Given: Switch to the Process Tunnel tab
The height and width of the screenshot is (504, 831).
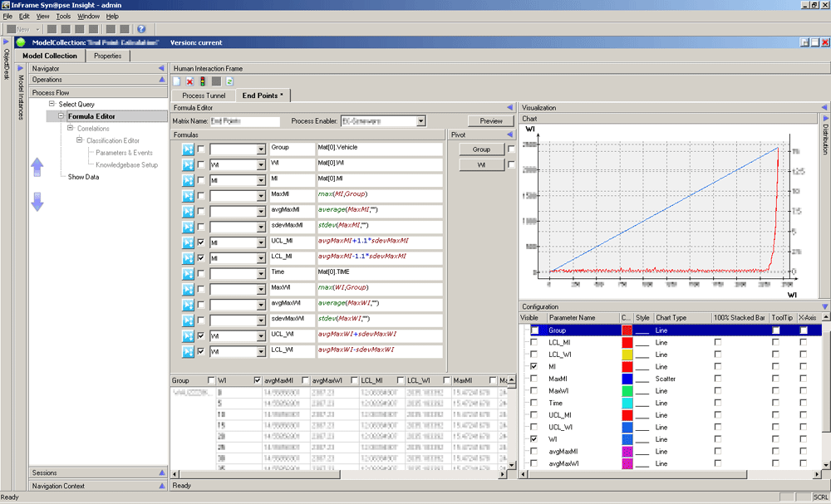Looking at the screenshot, I should click(x=204, y=95).
